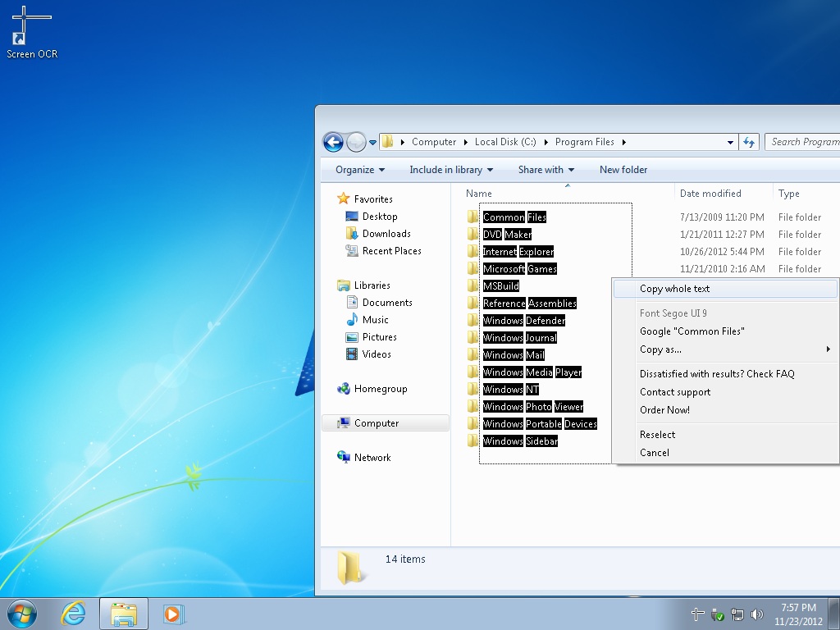Click the back navigation arrow
This screenshot has width=840, height=630.
pos(333,142)
